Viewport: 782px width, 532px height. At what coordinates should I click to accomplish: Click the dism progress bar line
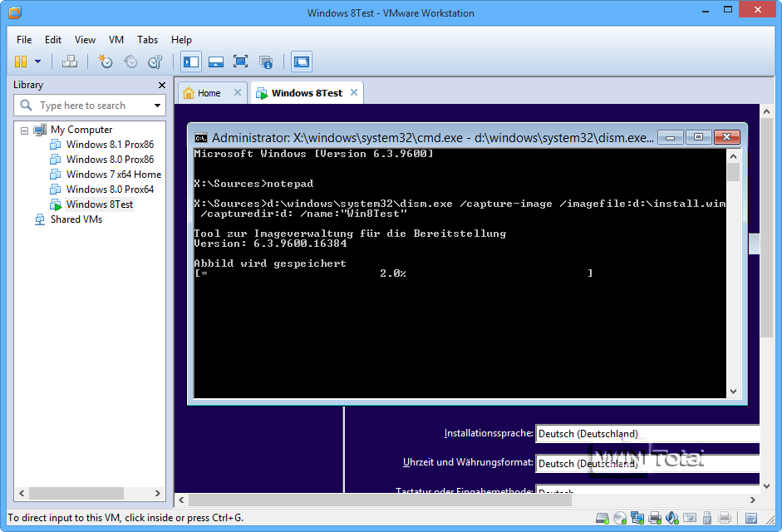coord(394,273)
